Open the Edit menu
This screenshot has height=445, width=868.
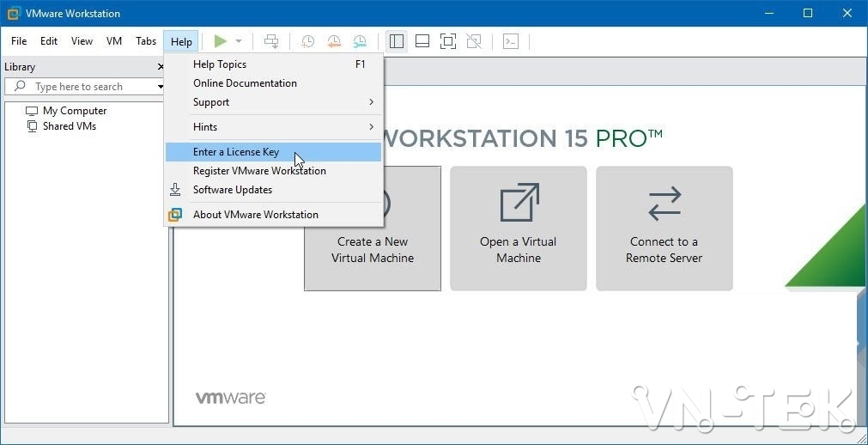coord(49,41)
